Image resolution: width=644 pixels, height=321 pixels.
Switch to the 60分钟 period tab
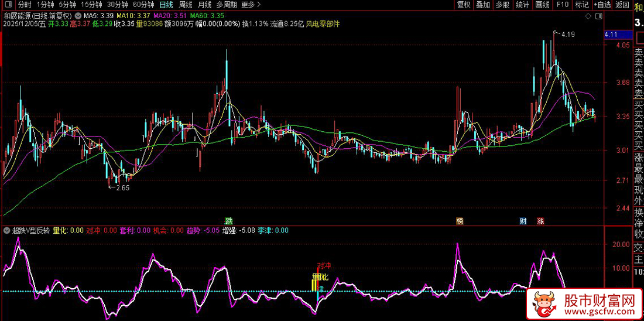pos(143,5)
